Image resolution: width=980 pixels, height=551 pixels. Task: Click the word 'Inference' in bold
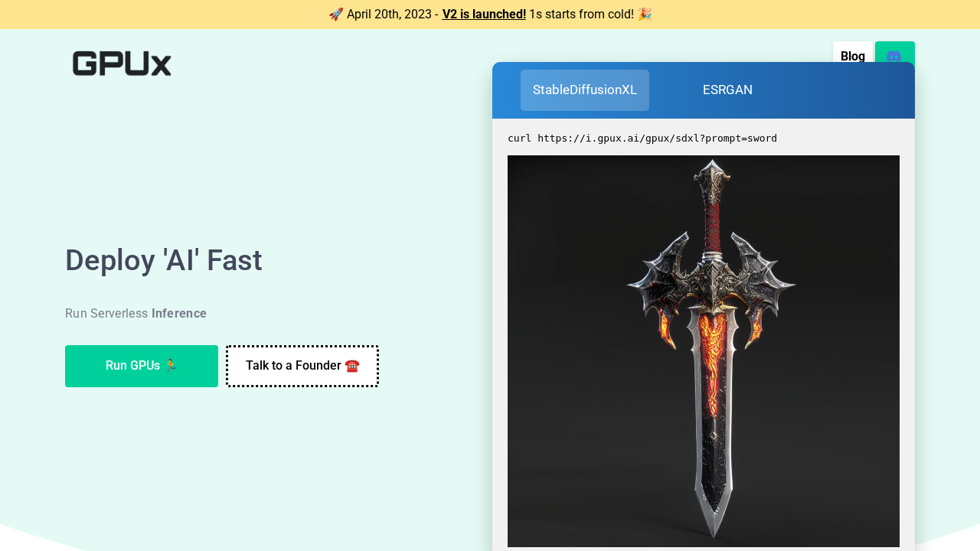click(179, 313)
